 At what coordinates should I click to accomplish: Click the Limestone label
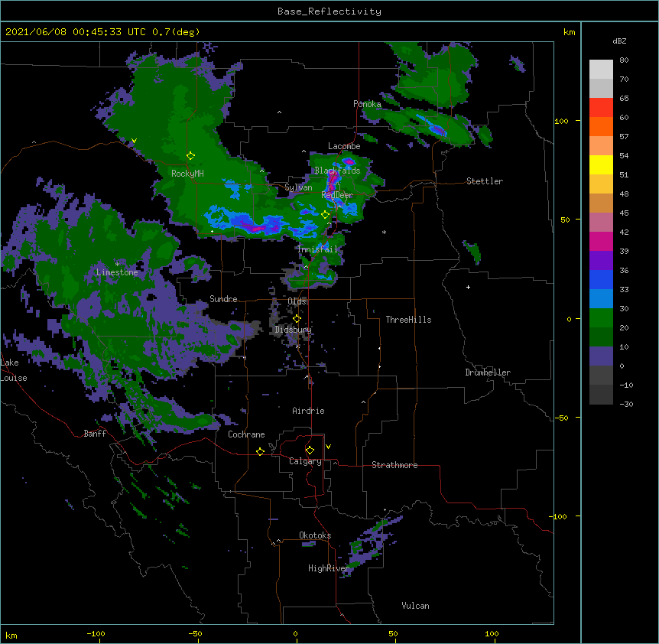click(x=117, y=272)
